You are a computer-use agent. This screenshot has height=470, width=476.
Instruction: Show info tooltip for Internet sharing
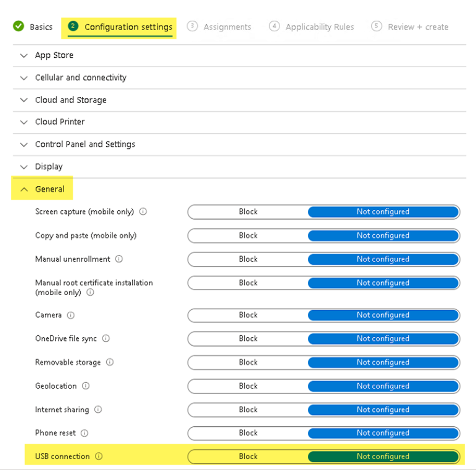(x=98, y=410)
